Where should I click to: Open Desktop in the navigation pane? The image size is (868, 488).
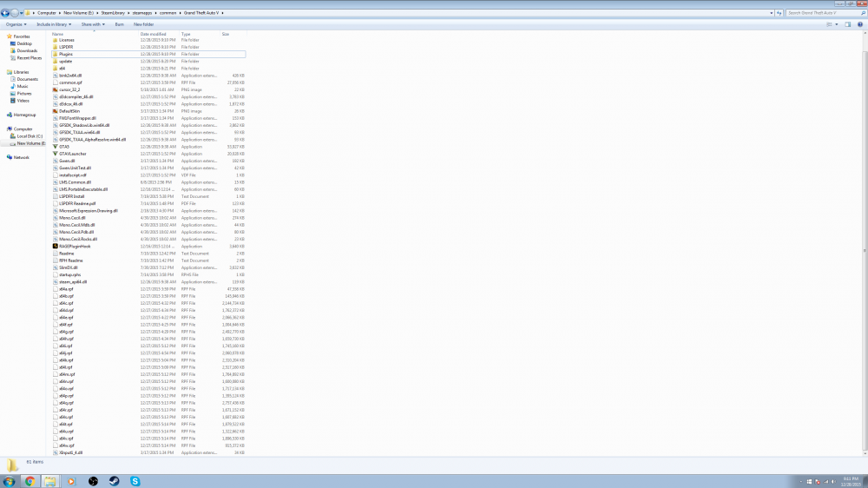(x=24, y=43)
